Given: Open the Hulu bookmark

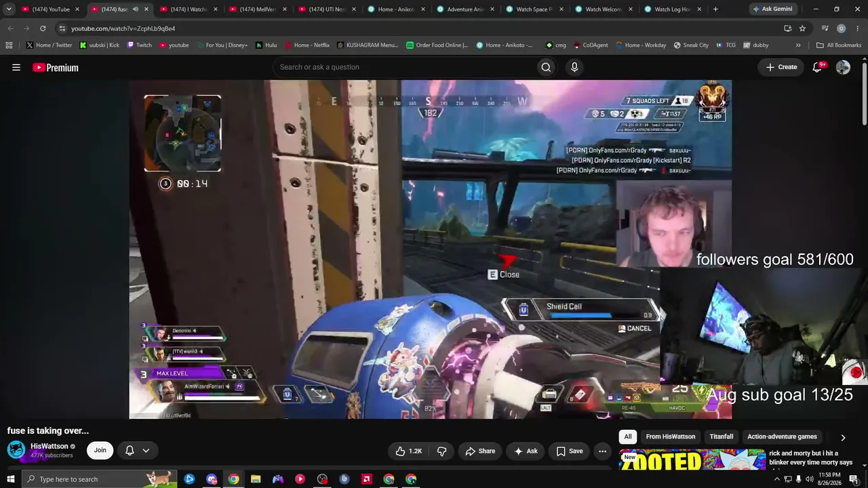Looking at the screenshot, I should pyautogui.click(x=266, y=45).
